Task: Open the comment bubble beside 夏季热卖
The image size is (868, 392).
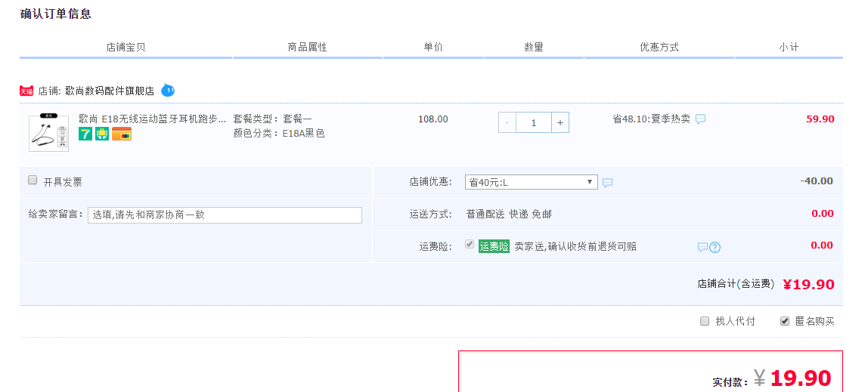Action: tap(700, 119)
